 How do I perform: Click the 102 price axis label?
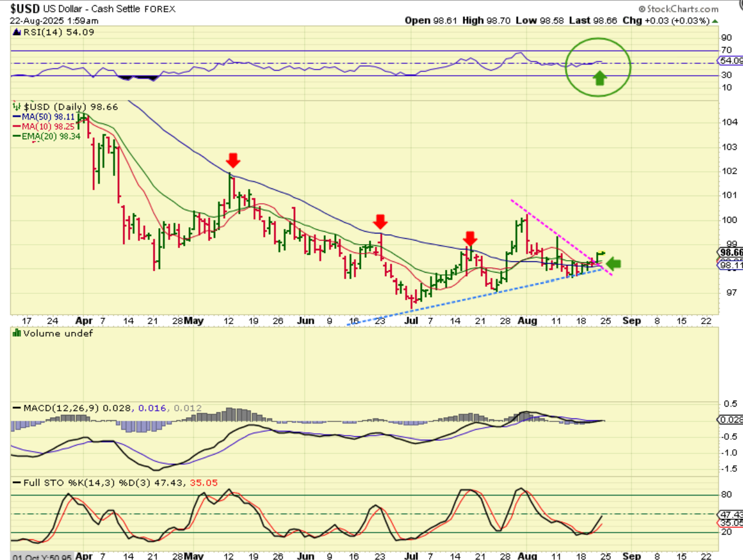[x=729, y=171]
